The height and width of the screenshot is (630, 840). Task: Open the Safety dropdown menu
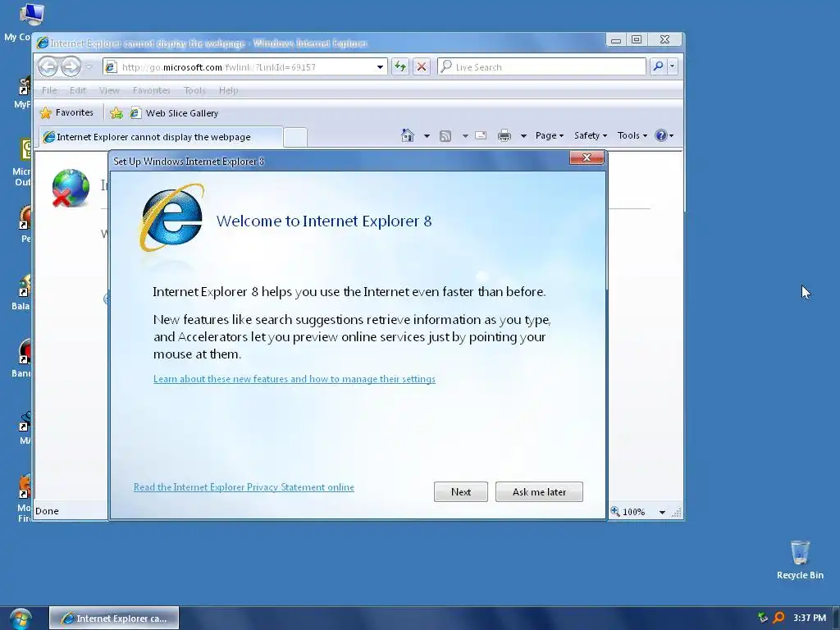pos(591,135)
